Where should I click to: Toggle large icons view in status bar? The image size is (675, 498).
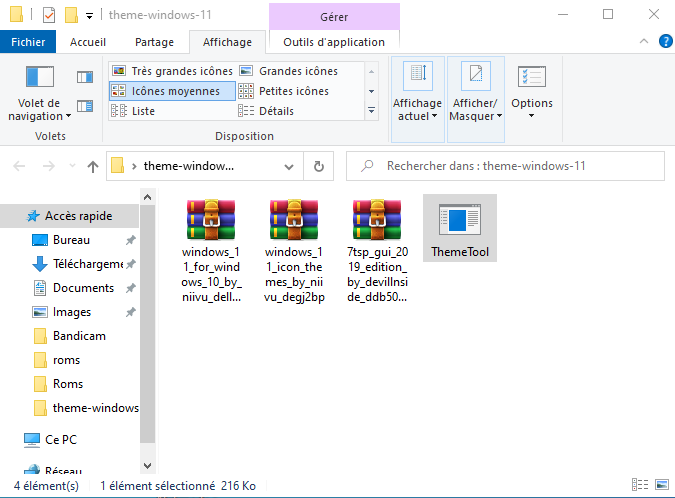[662, 485]
